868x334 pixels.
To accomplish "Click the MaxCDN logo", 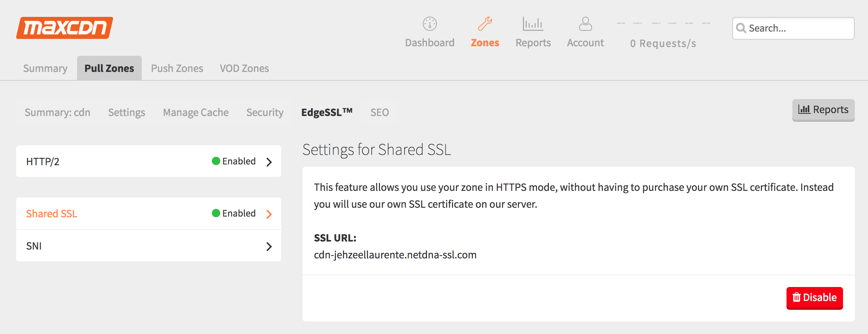I will 65,28.
